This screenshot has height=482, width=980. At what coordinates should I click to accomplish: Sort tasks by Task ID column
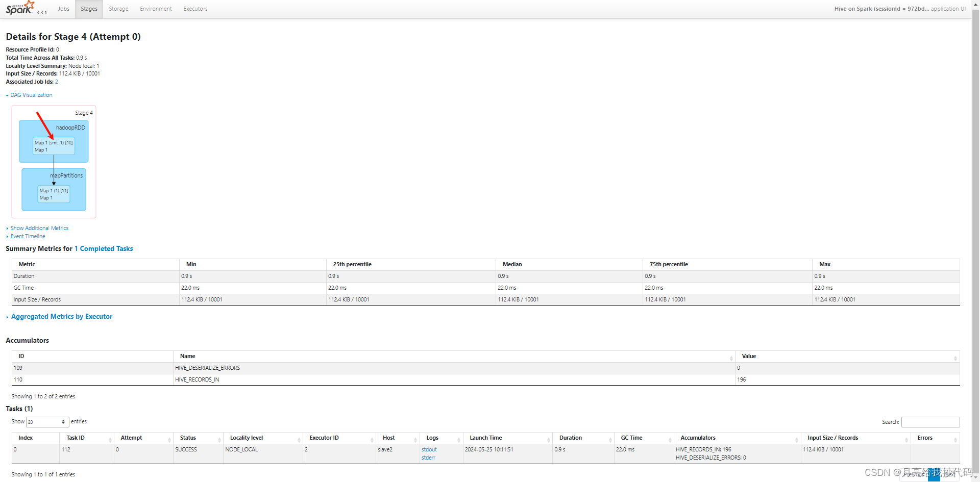tap(87, 438)
